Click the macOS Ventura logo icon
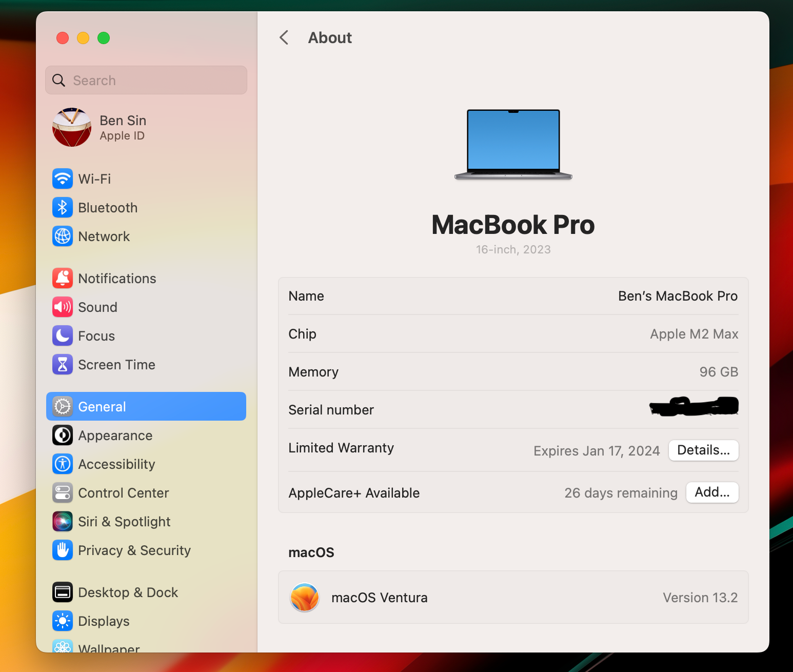 pos(305,598)
